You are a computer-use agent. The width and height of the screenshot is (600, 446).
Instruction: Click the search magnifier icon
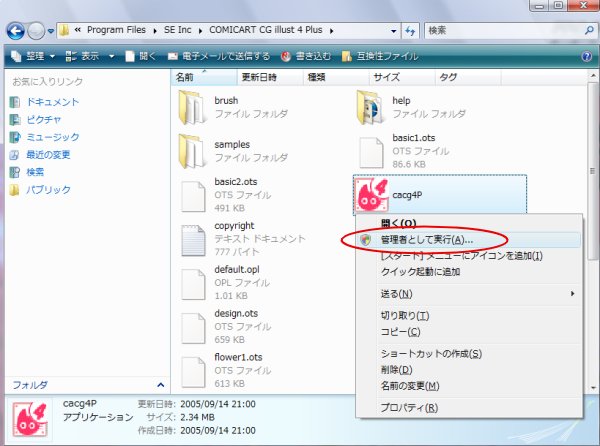[589, 30]
